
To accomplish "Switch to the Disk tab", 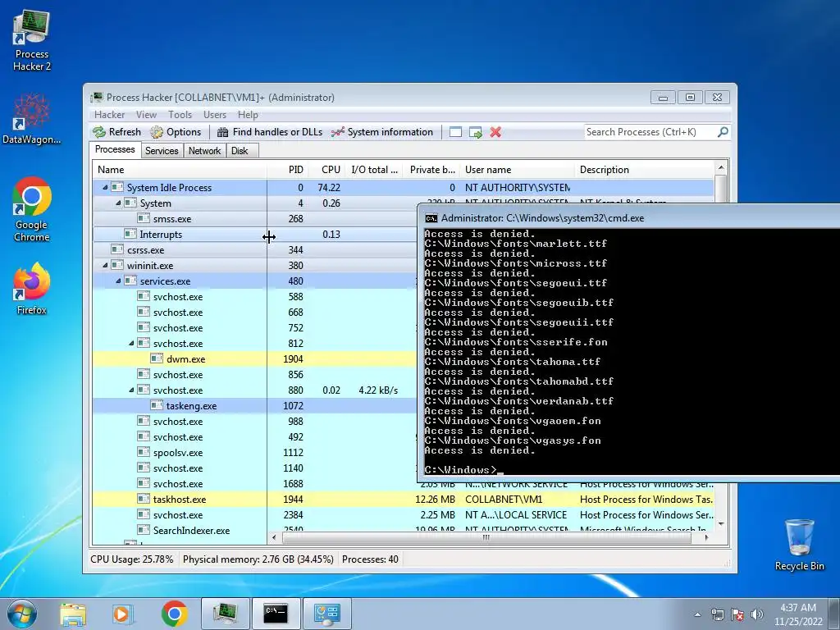I will click(x=240, y=151).
